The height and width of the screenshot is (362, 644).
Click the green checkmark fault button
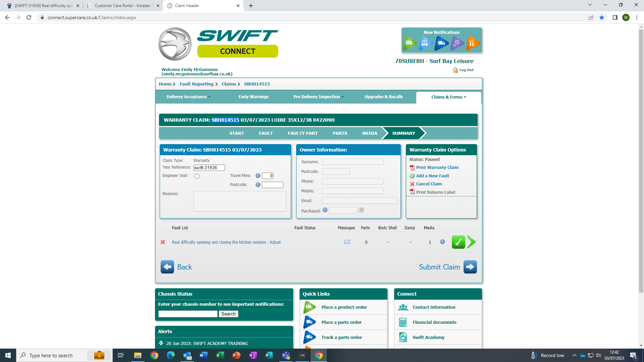tap(458, 242)
